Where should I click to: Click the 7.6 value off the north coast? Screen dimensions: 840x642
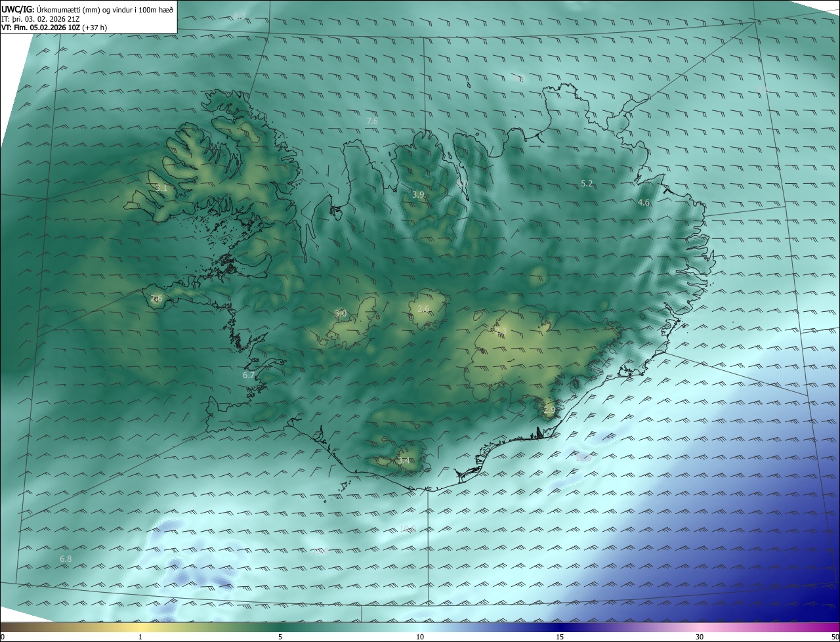[x=372, y=121]
